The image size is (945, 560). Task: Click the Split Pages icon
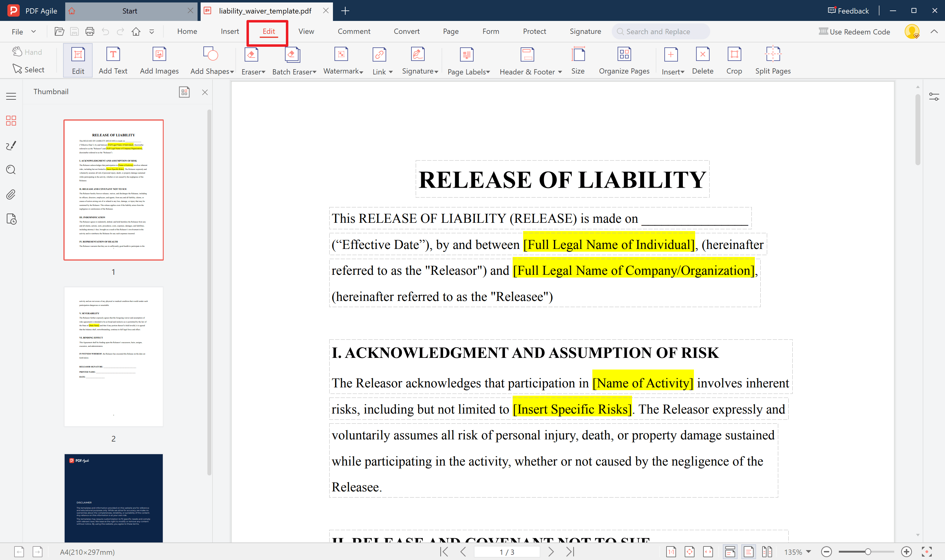click(773, 60)
